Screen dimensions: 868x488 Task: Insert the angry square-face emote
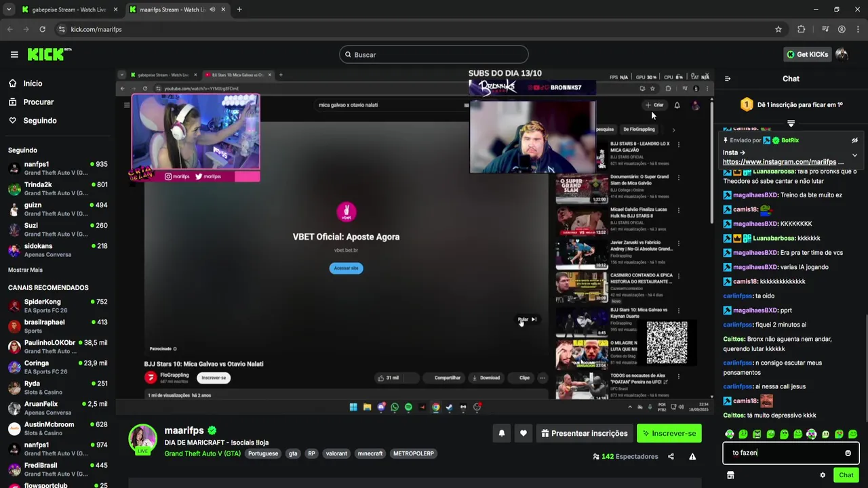(757, 434)
